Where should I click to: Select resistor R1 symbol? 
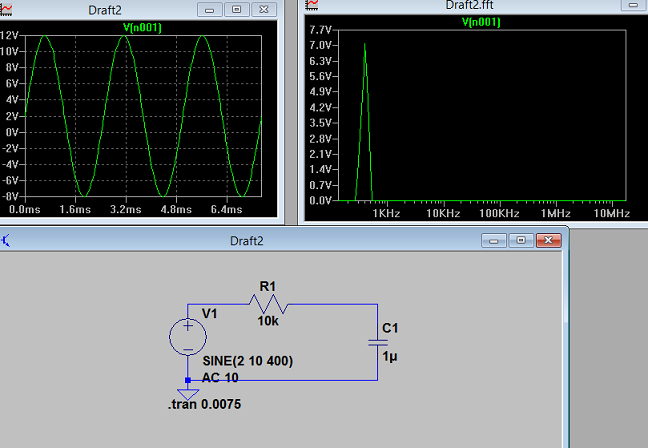click(269, 305)
